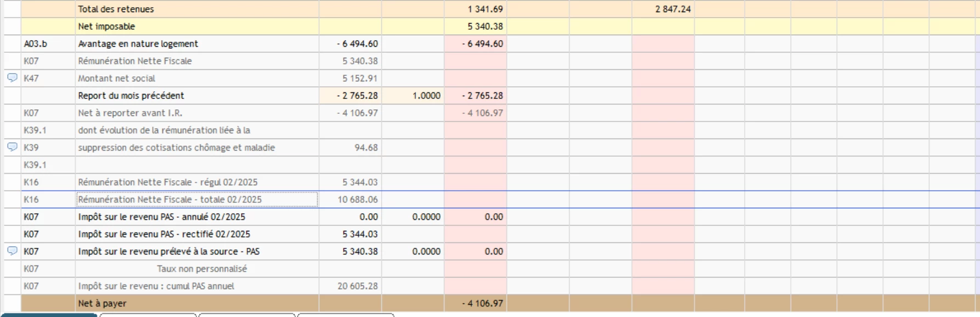Click the pink - 4 106.97 cell of Net à reporter
This screenshot has width=980, height=317.
click(476, 113)
